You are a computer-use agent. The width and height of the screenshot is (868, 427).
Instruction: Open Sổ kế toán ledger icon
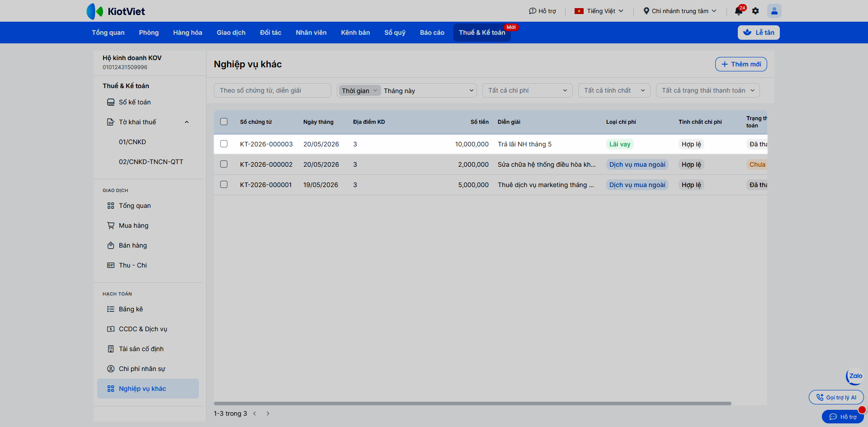click(x=111, y=102)
